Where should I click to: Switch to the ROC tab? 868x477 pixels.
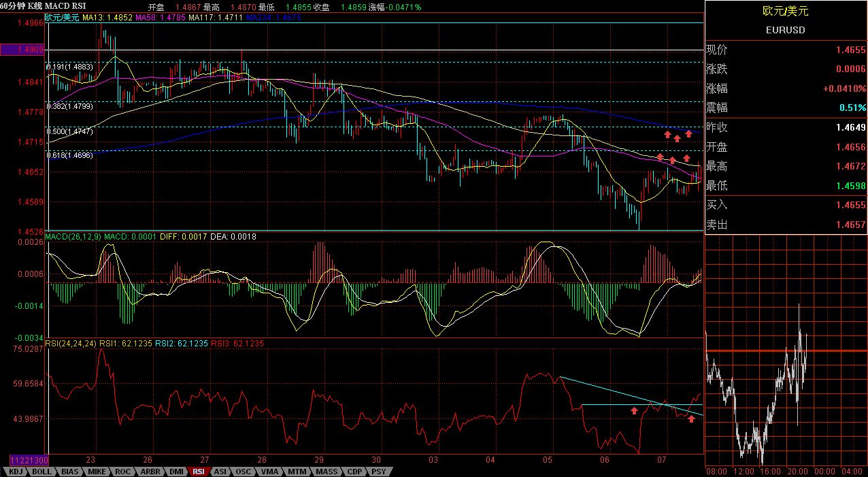[x=123, y=471]
